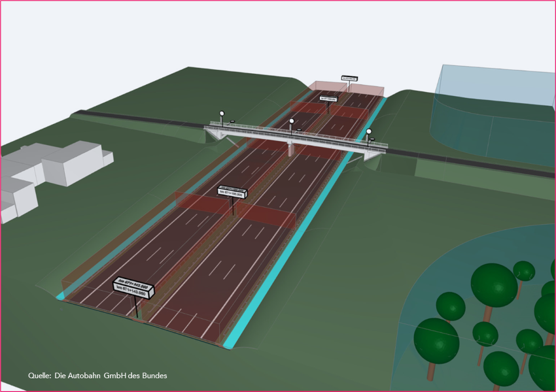The image size is (556, 392).
Task: Select the km 671+100.000 station marker sign
Action: tap(231, 192)
